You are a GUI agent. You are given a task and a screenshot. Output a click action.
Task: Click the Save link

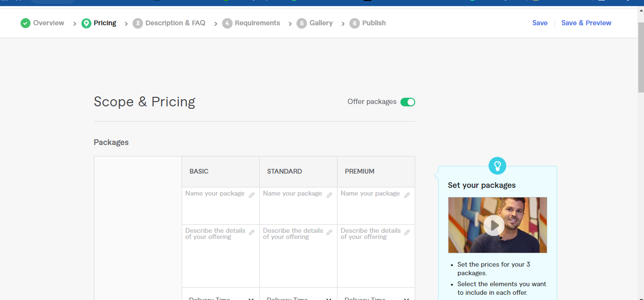click(x=540, y=23)
